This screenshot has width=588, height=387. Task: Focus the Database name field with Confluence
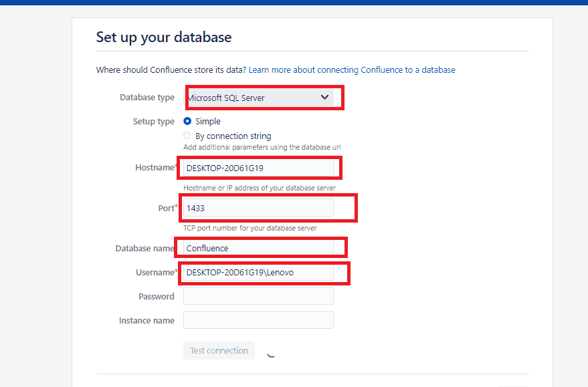pyautogui.click(x=258, y=248)
